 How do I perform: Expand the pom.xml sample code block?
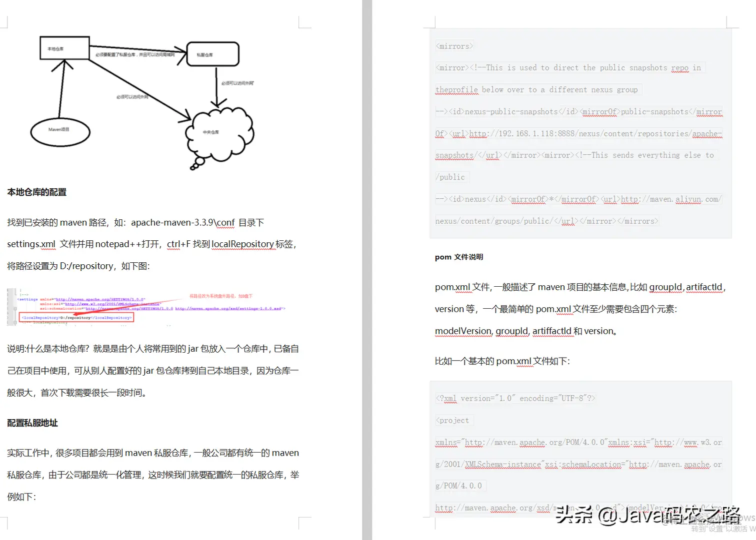click(580, 450)
